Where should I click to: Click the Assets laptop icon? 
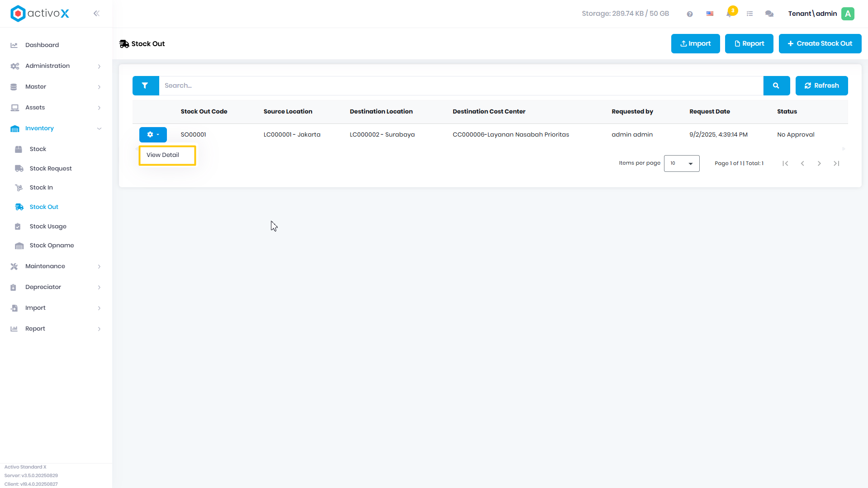14,108
